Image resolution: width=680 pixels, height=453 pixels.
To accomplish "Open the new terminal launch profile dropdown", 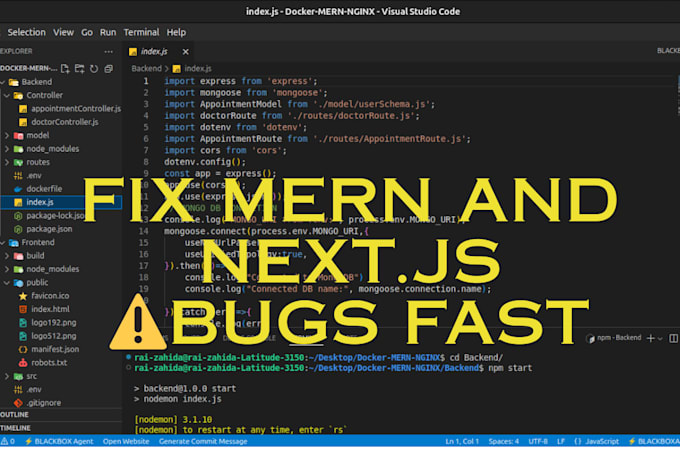I will (x=660, y=339).
